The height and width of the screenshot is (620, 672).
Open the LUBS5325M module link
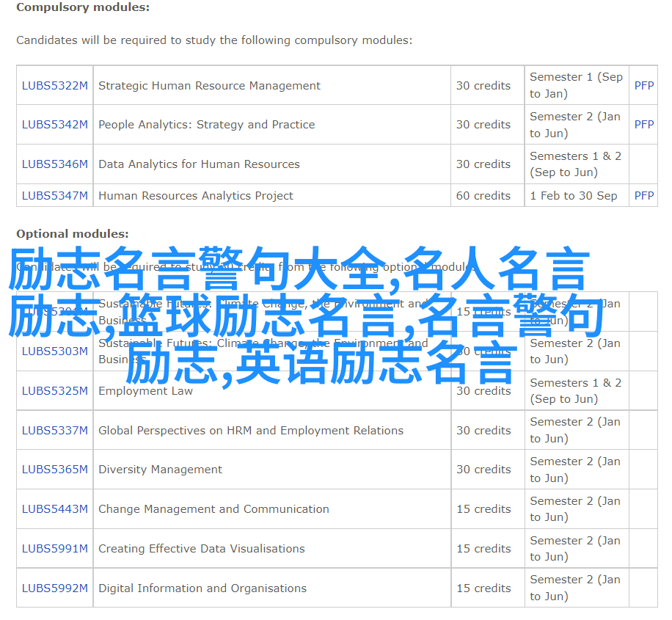coord(54,391)
